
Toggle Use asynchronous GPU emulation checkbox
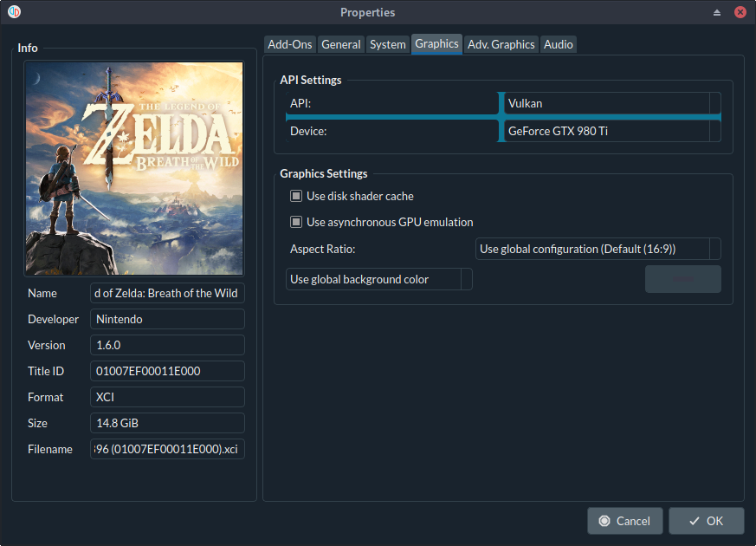point(296,222)
